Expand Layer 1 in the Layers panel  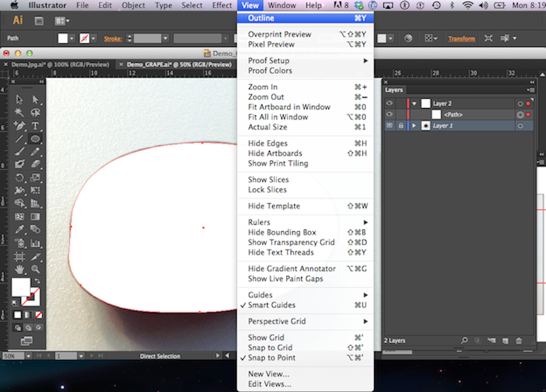click(x=414, y=126)
